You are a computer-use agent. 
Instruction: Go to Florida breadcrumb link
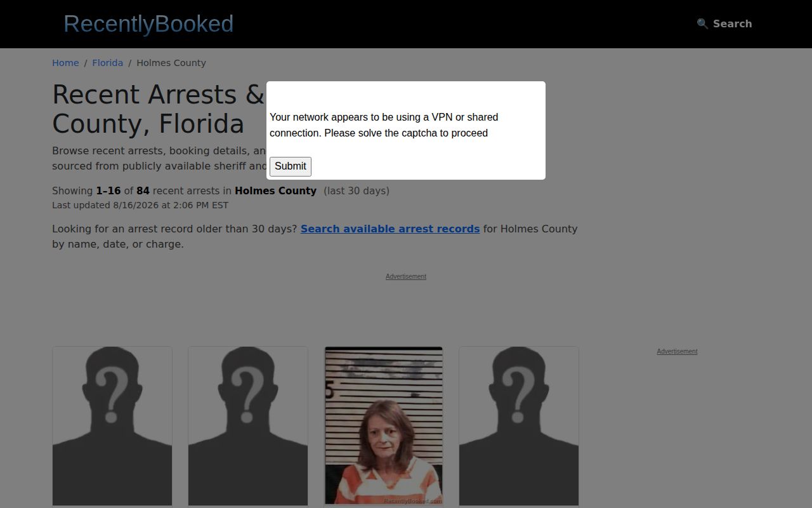pyautogui.click(x=107, y=63)
